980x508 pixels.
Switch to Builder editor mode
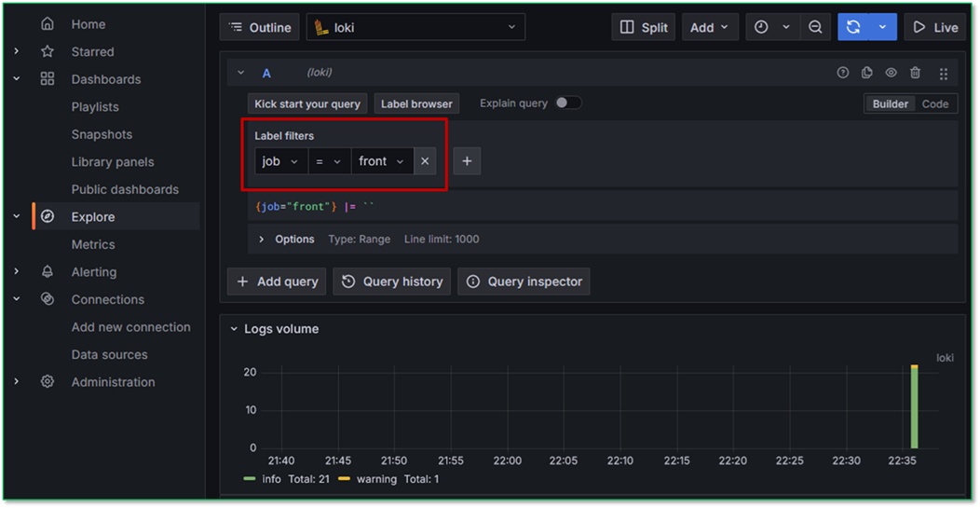click(x=890, y=103)
